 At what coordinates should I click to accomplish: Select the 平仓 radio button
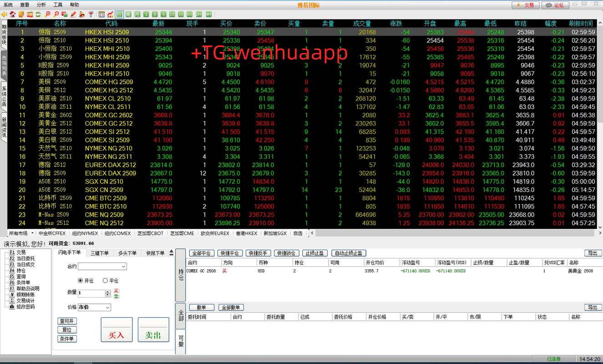105,281
